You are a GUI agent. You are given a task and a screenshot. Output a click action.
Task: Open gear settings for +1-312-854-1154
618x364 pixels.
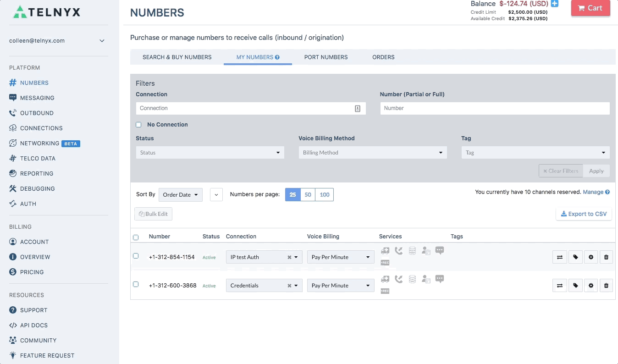[x=591, y=257]
